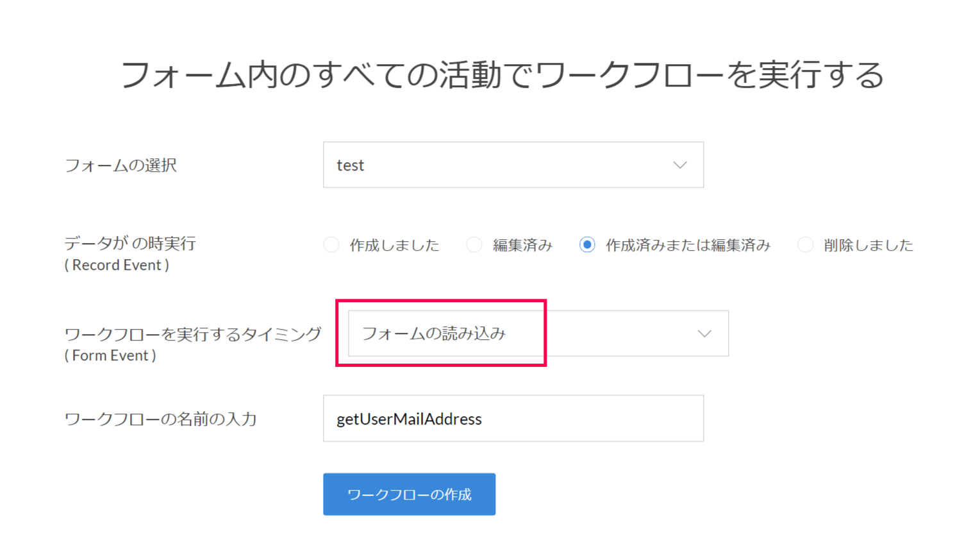Click the ( Form Event ) caption
Image resolution: width=980 pixels, height=556 pixels.
tap(110, 356)
